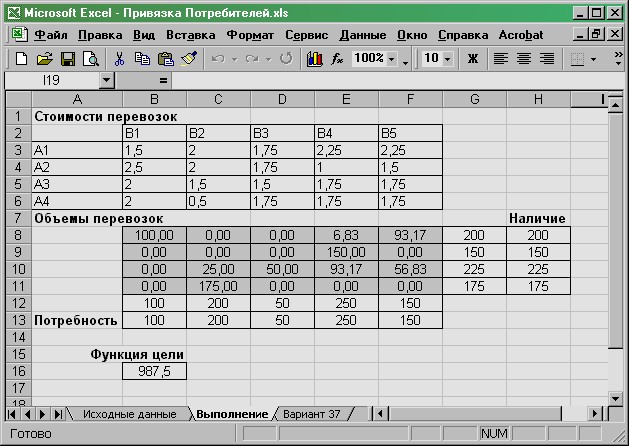Paste from clipboard icon

[166, 59]
